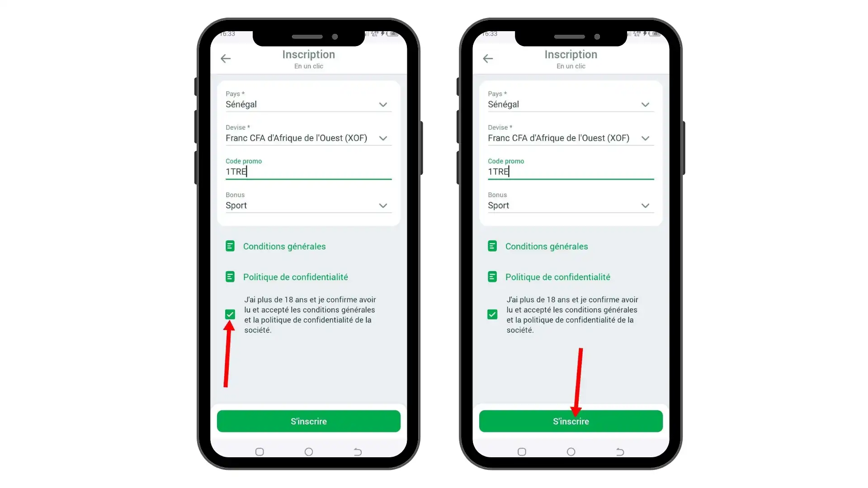Enable the age confirmation checkbox on right phone

click(492, 314)
